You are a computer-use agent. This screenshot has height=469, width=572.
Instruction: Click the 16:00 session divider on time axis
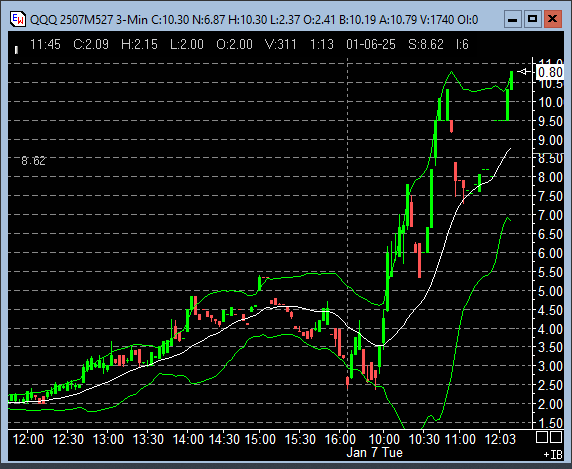click(340, 439)
